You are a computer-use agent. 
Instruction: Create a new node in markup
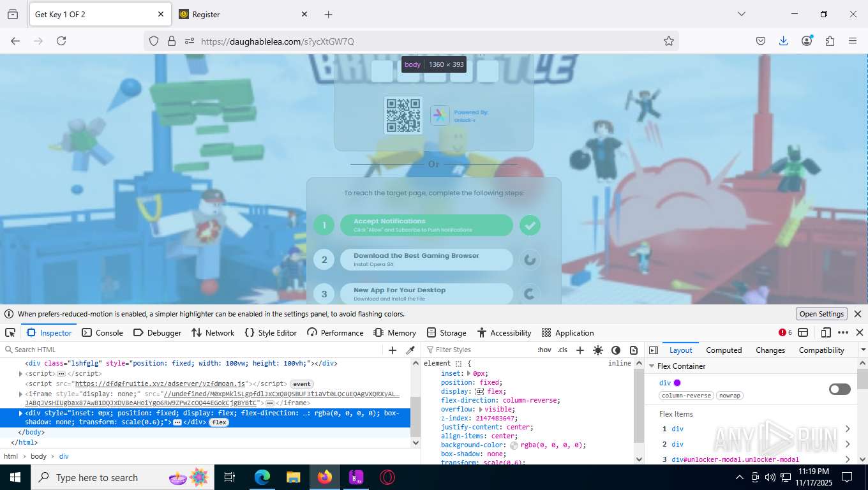click(x=393, y=350)
